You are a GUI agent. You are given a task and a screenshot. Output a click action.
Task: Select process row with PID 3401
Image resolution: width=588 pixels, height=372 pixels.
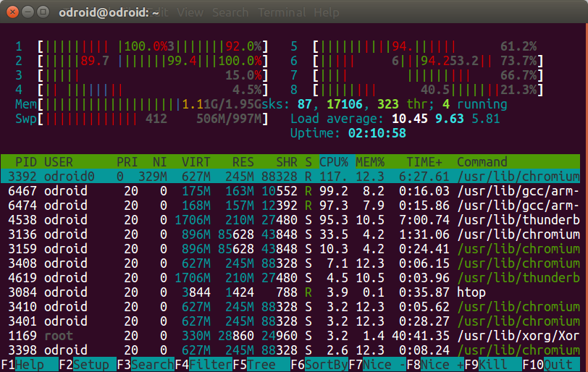point(290,321)
